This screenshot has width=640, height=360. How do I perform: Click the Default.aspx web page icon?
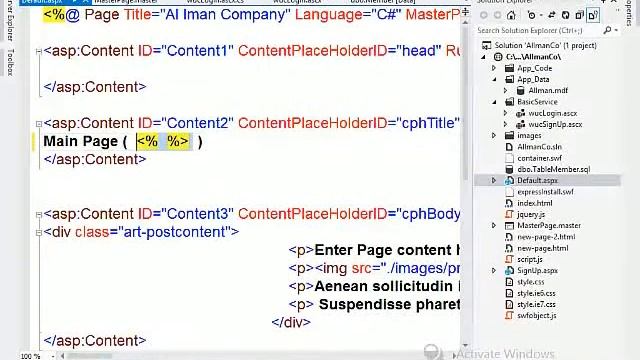click(509, 180)
